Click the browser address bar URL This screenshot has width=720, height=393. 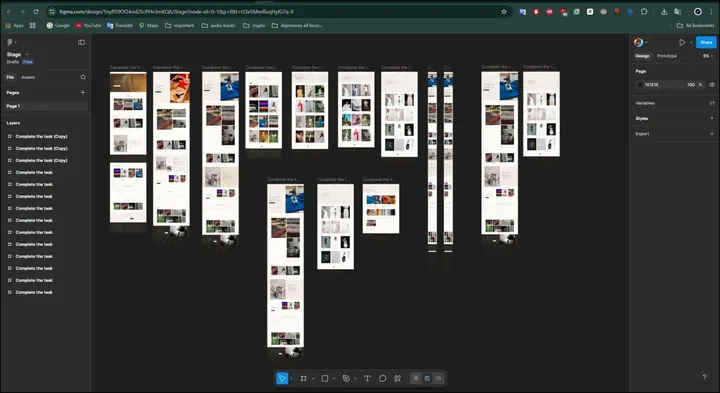coord(176,11)
